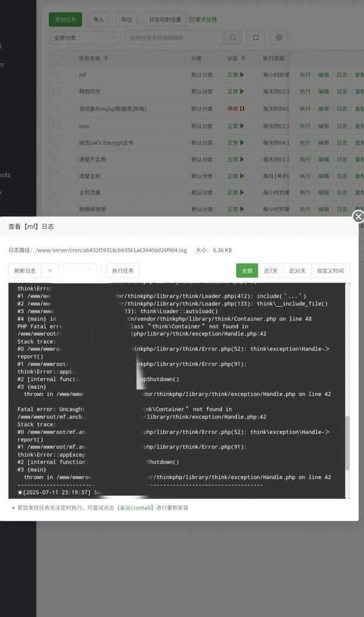
Task: Click play icon in 释放内存 status
Action: [x=242, y=92]
